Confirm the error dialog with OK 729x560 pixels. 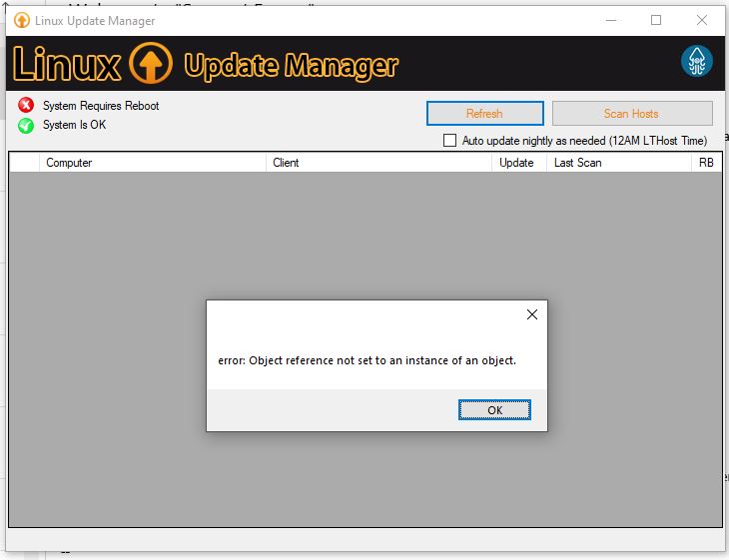point(494,410)
